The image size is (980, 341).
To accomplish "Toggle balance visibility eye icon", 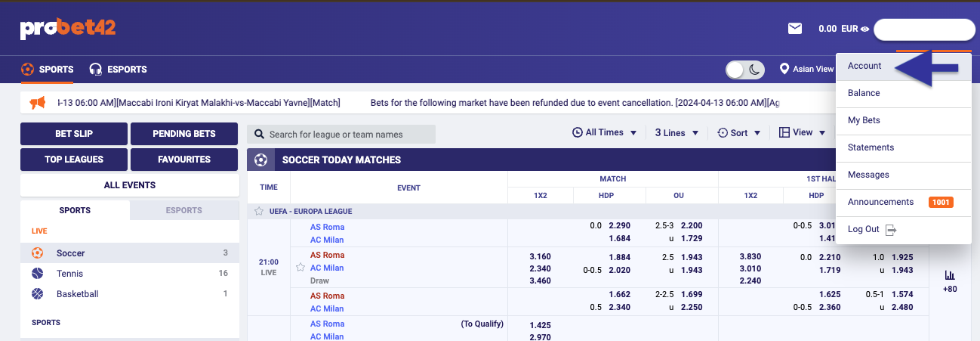I will pos(864,29).
